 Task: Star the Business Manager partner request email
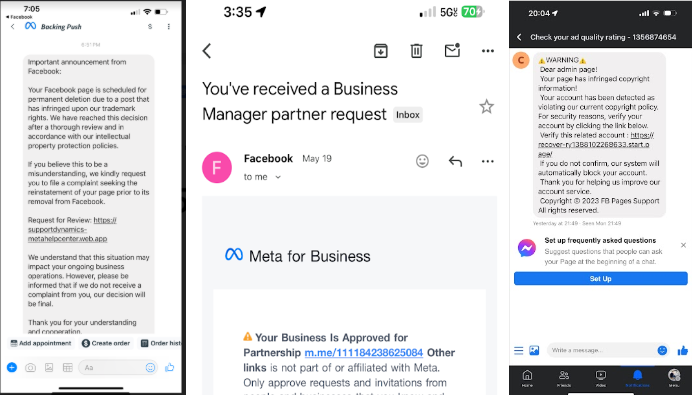coord(486,106)
